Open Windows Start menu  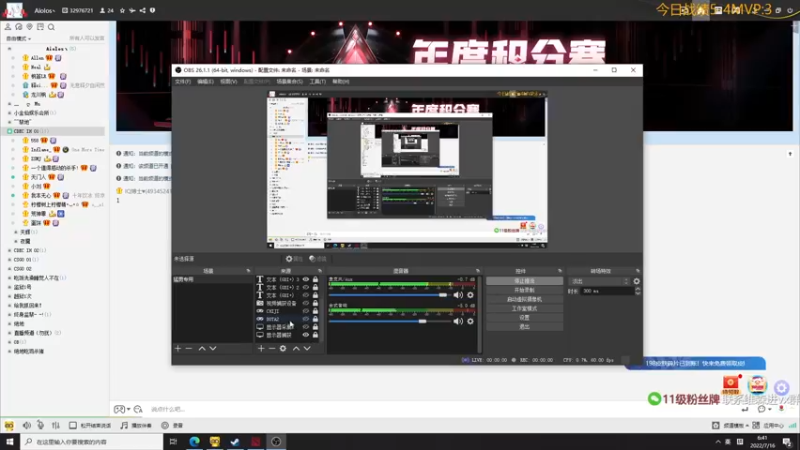click(x=9, y=441)
